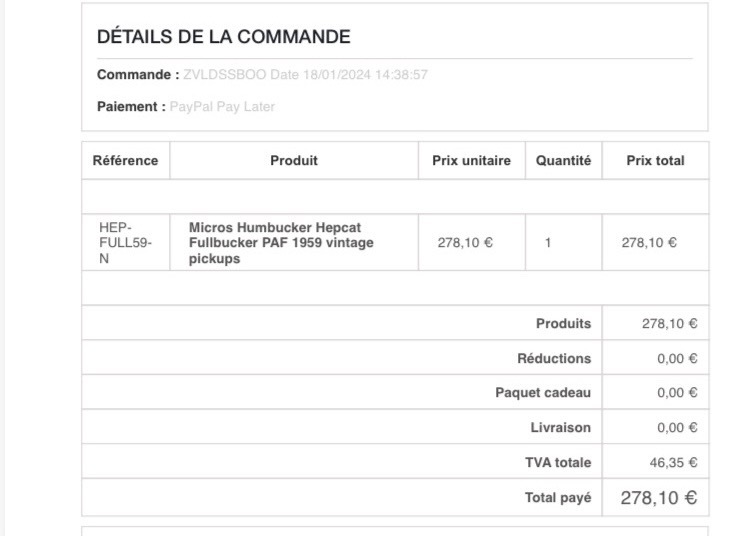This screenshot has width=749, height=536.
Task: Click the 'Référence' column header
Action: pos(125,161)
